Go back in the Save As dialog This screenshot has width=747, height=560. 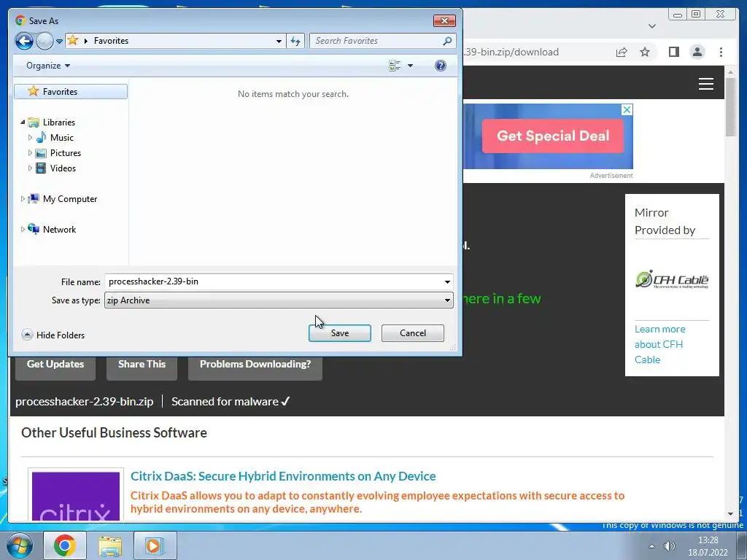pos(24,41)
